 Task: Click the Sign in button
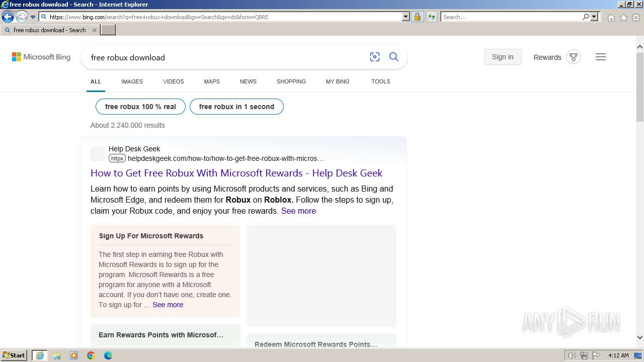pos(503,57)
